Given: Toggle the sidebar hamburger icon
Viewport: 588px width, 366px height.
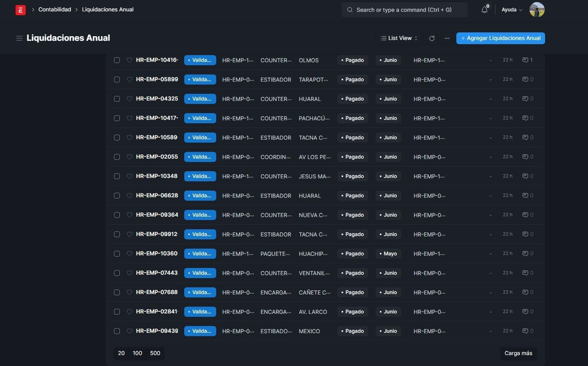Looking at the screenshot, I should coord(19,38).
